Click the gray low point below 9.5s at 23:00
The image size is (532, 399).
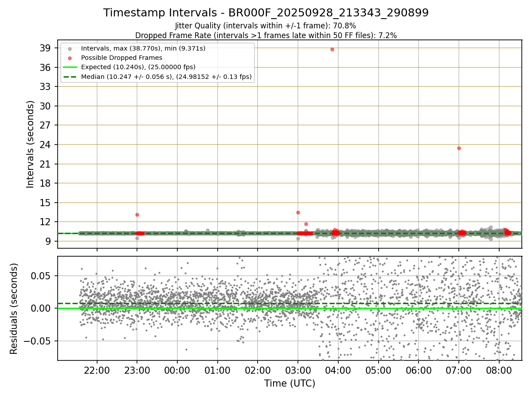click(137, 238)
